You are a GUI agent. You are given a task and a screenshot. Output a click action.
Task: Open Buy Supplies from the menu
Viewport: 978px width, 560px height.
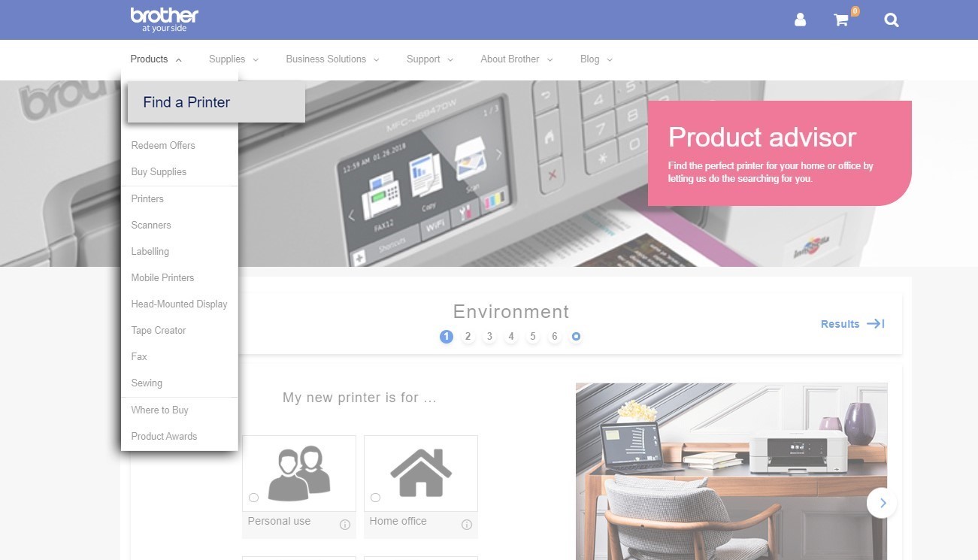(159, 171)
